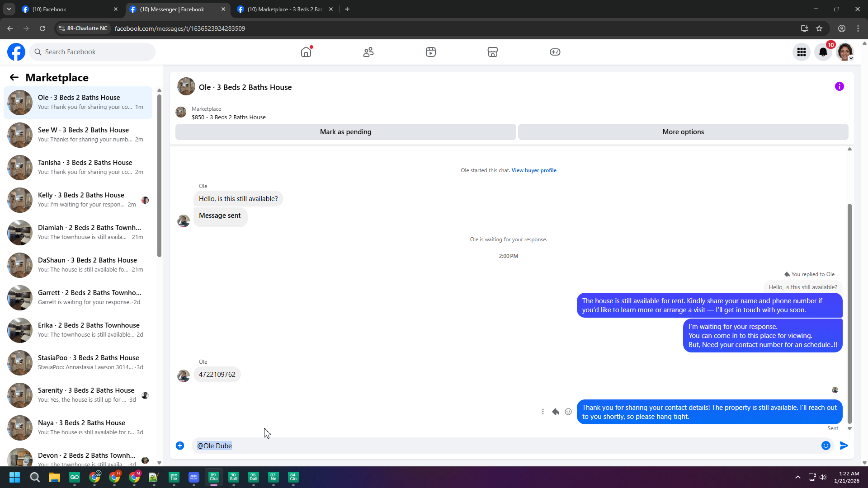Open a new browser tab

347,9
